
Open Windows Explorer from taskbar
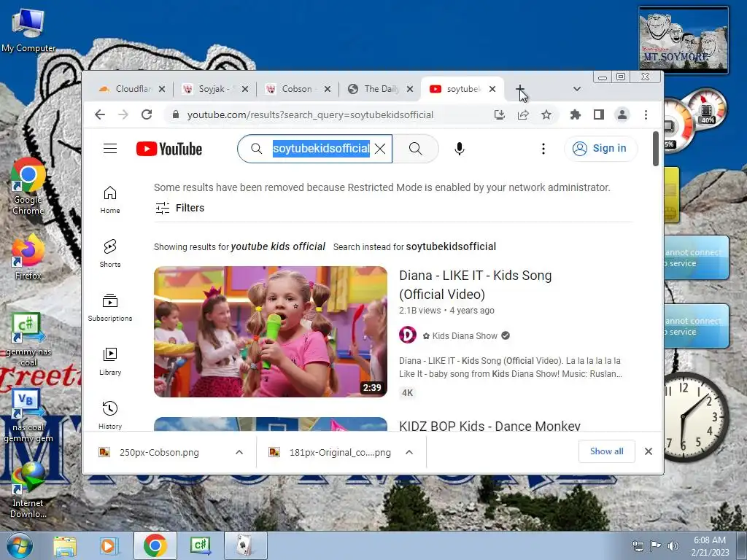click(x=65, y=545)
